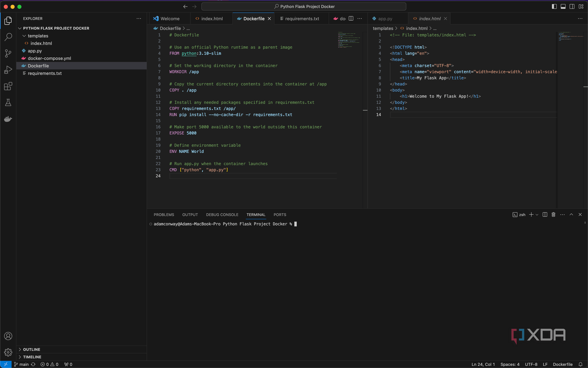The height and width of the screenshot is (368, 588).
Task: Switch to the requirements.txt editor tab
Action: pos(302,19)
